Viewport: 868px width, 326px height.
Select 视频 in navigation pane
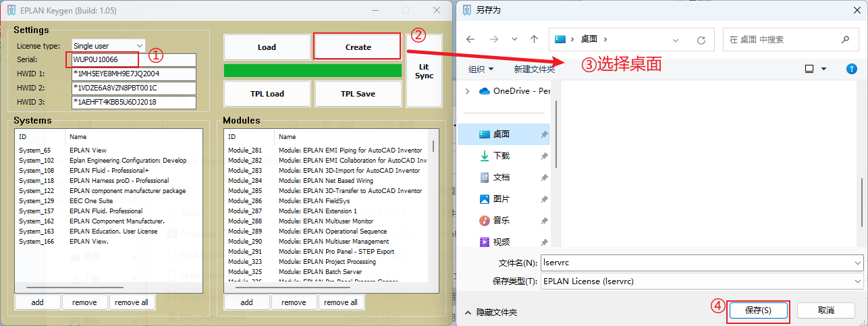pyautogui.click(x=504, y=242)
